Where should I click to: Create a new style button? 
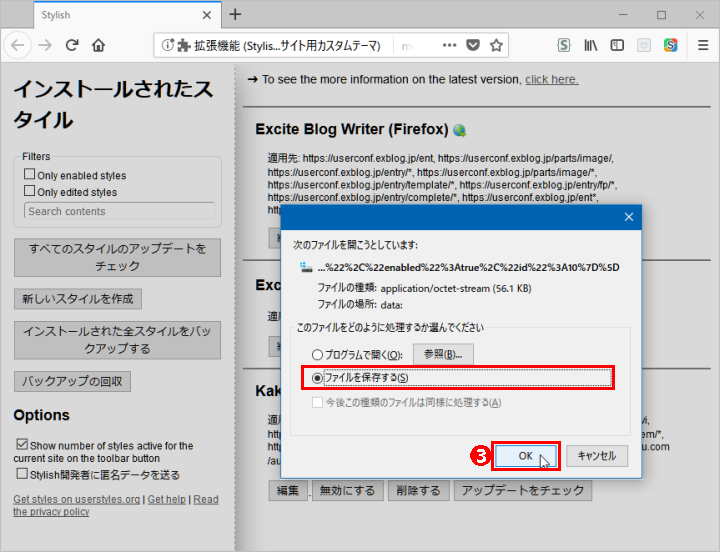click(x=78, y=299)
